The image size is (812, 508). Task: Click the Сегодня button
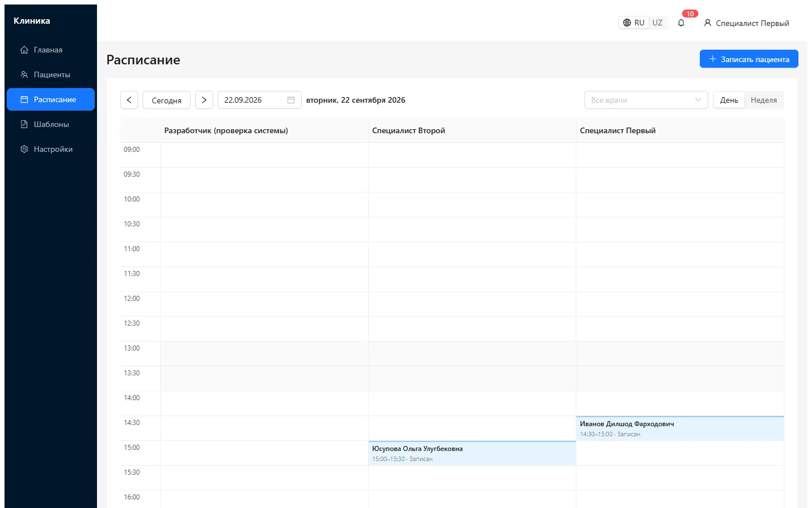click(166, 100)
